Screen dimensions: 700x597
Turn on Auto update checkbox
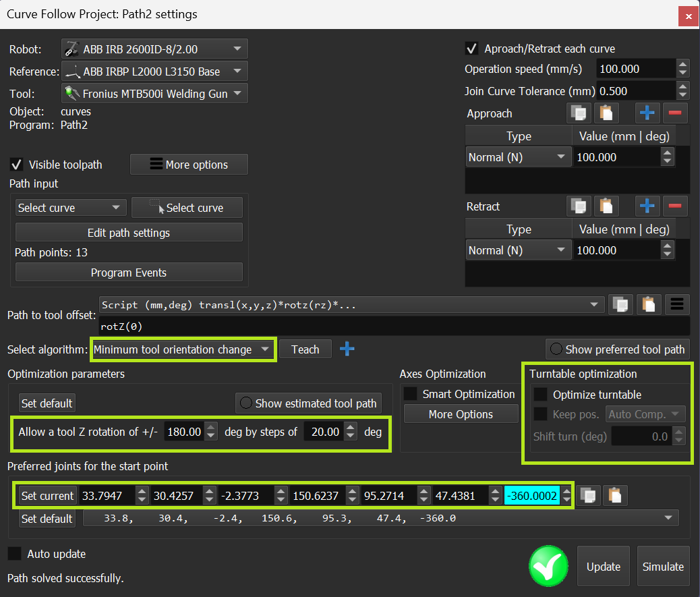coord(14,554)
